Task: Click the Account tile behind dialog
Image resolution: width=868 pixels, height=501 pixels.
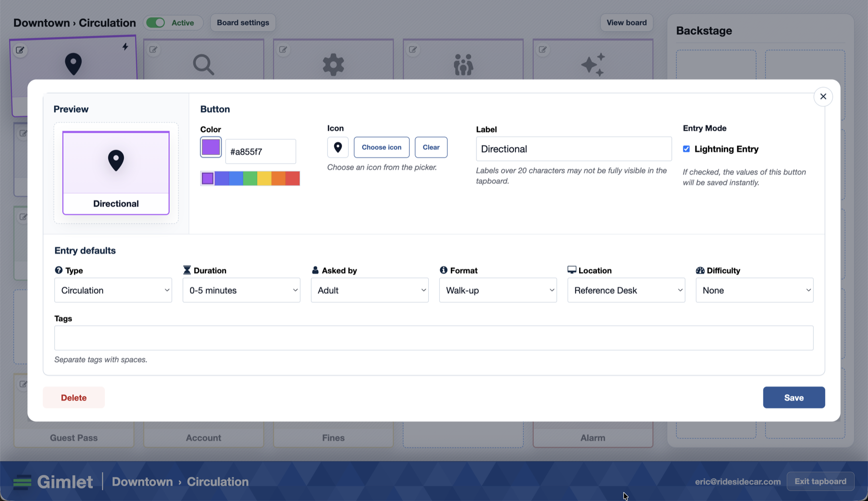Action: [203, 434]
